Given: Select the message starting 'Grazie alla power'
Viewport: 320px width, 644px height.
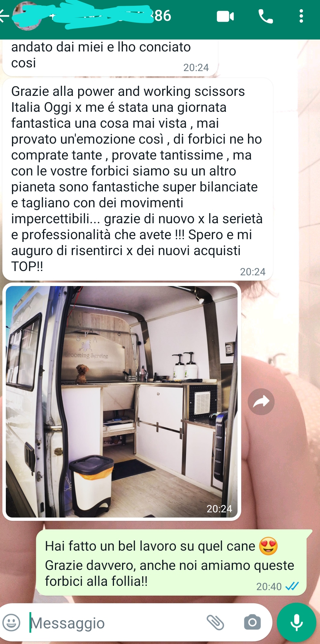Looking at the screenshot, I should [x=138, y=179].
